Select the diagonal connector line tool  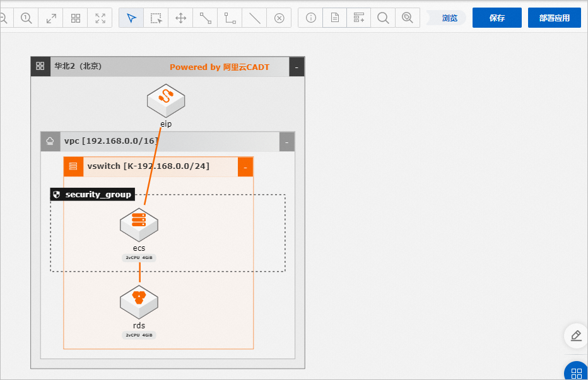pos(205,18)
